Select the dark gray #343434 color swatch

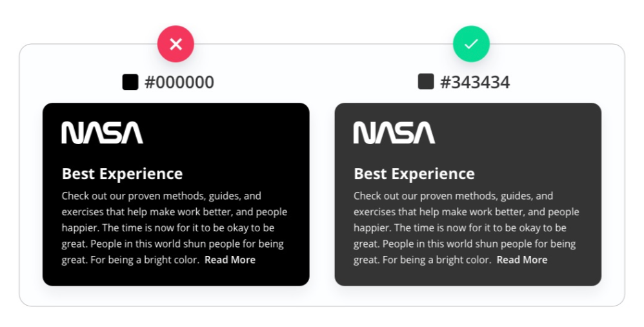[426, 81]
